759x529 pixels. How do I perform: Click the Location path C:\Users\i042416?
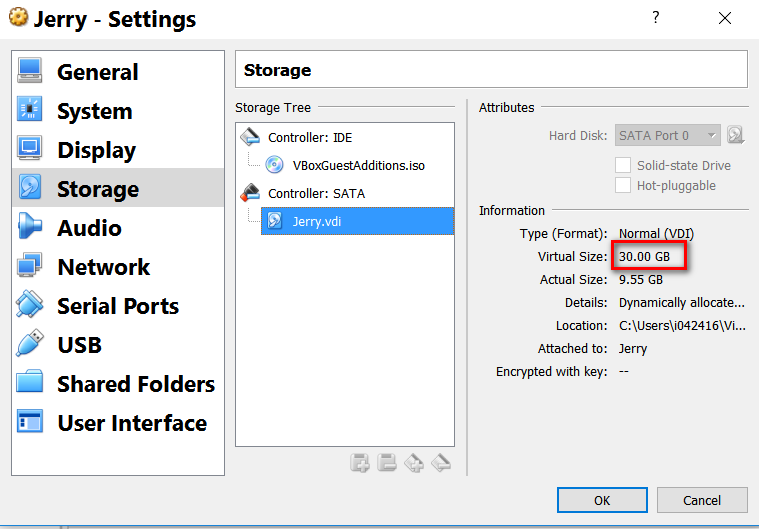pyautogui.click(x=682, y=326)
